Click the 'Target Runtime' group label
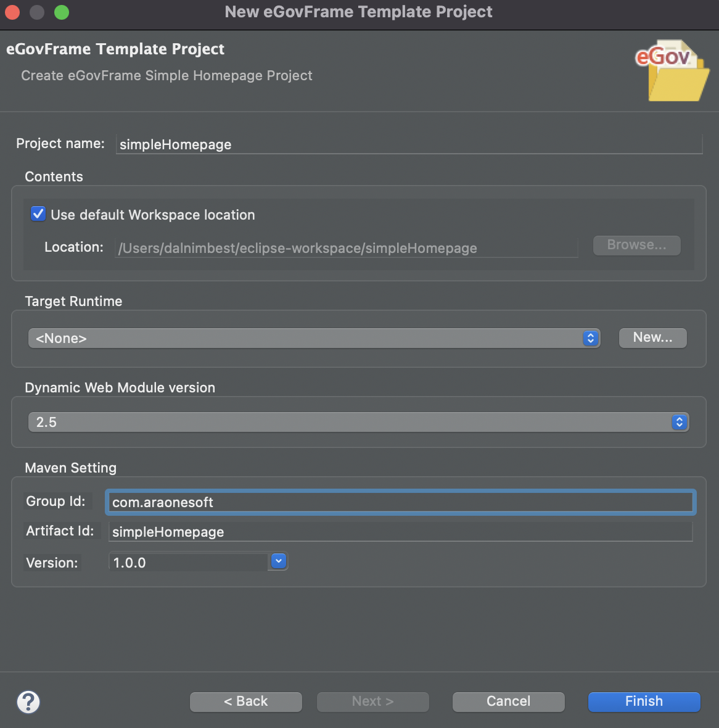The height and width of the screenshot is (728, 719). coord(73,301)
